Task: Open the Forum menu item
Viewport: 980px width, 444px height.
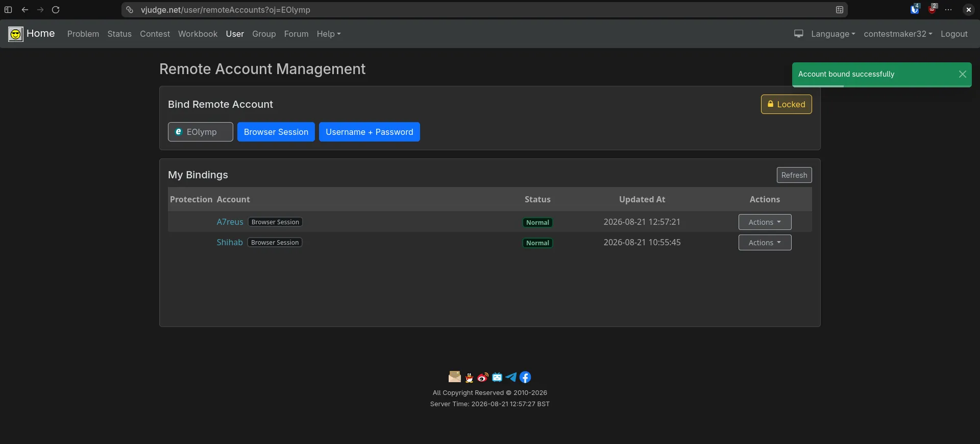Action: click(x=296, y=34)
